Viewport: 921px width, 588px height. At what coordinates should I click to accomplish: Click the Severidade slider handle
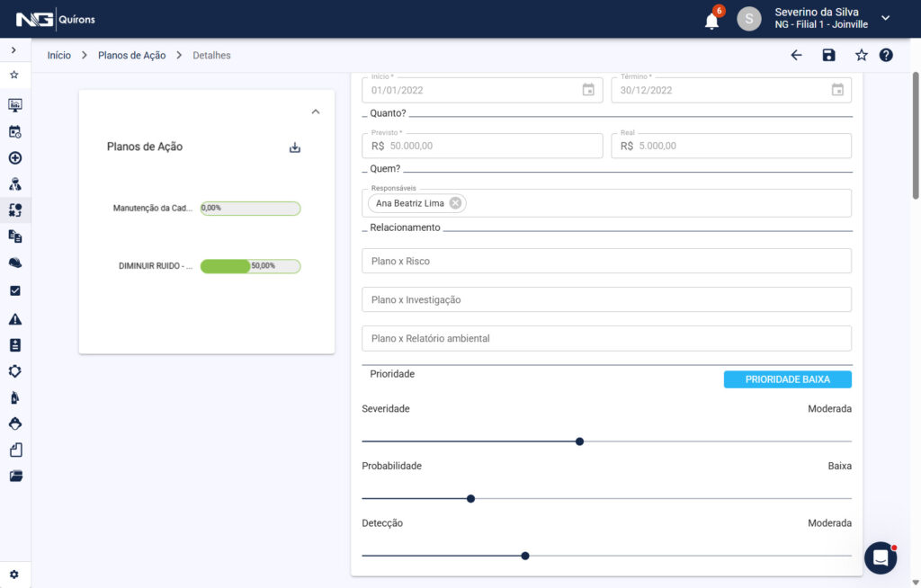click(x=580, y=441)
